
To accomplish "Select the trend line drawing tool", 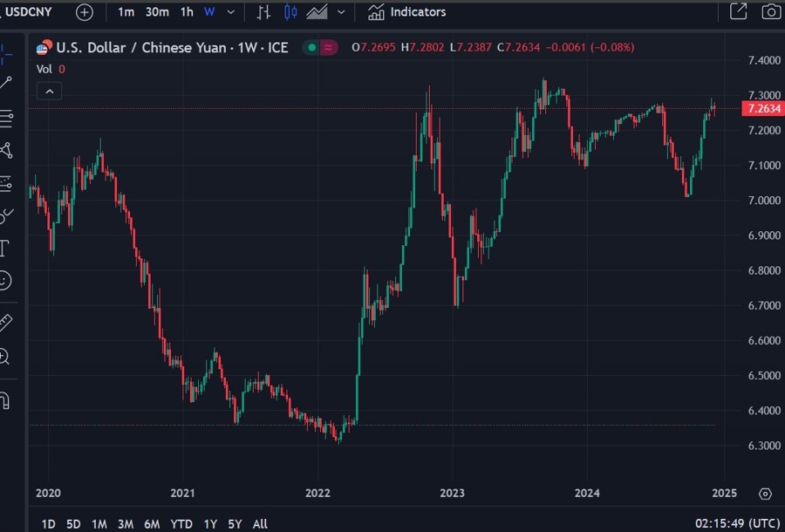I will pos(6,83).
